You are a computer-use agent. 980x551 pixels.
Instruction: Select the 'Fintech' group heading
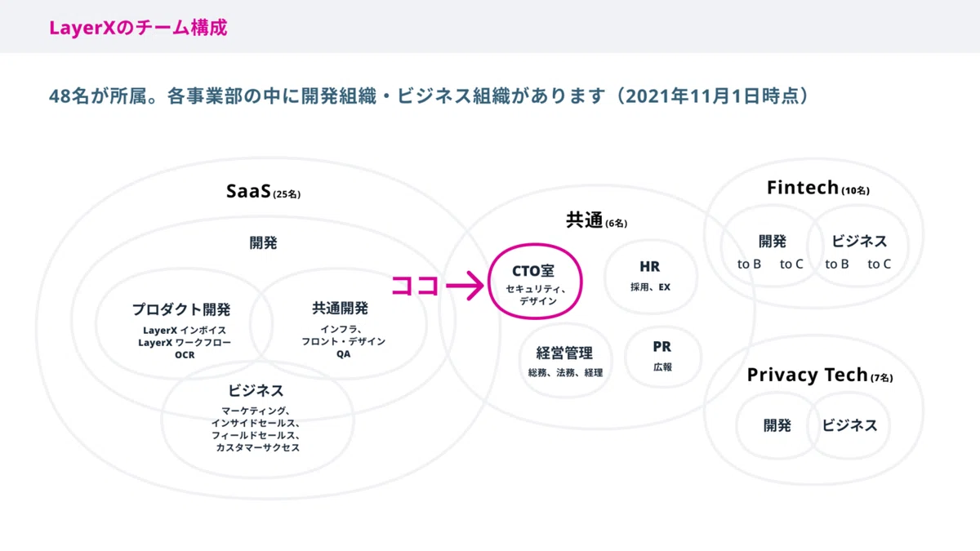pos(803,187)
